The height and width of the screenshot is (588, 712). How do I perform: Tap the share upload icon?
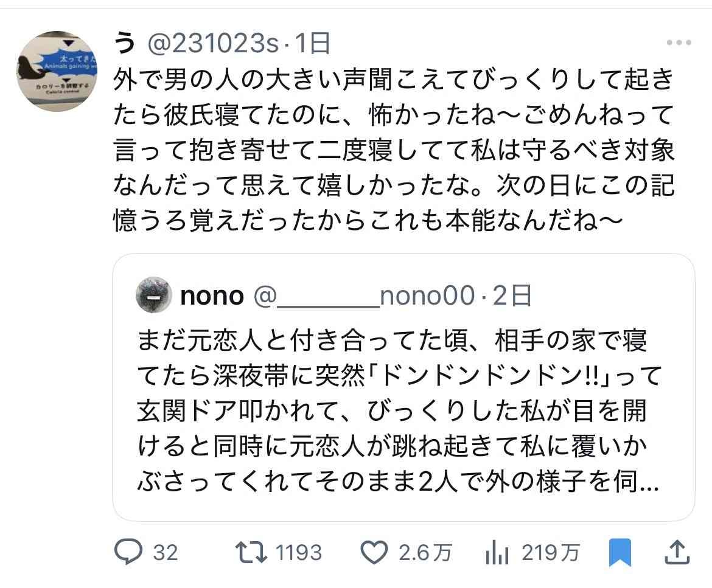click(x=677, y=552)
